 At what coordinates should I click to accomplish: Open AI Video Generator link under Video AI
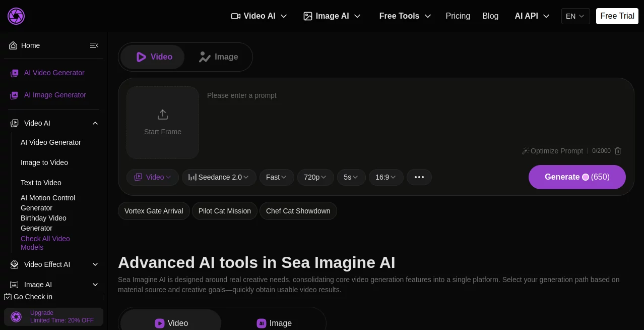coord(51,142)
